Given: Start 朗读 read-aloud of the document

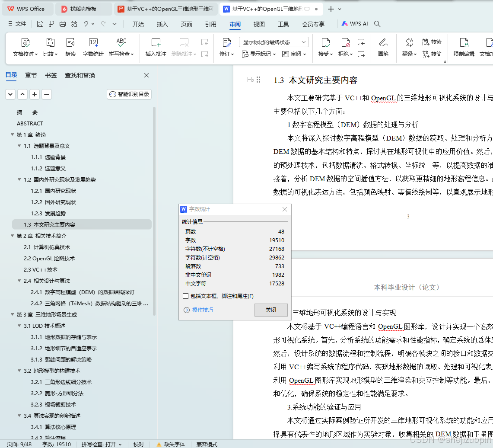Looking at the screenshot, I should [70, 48].
